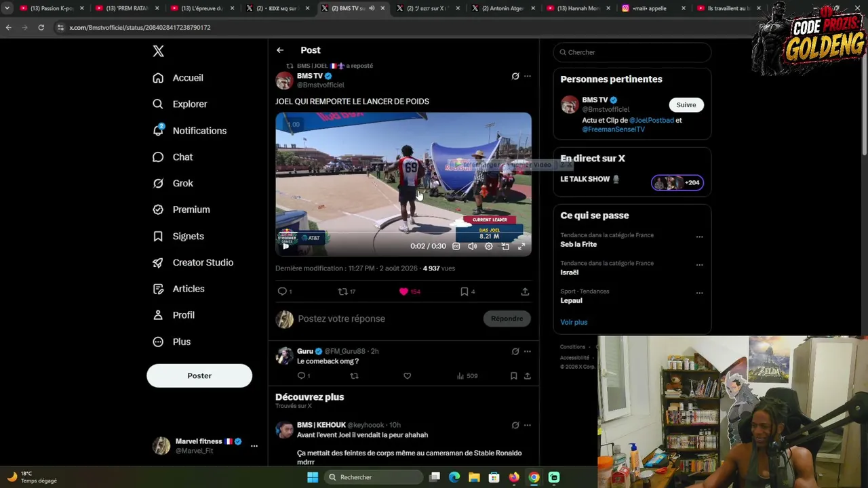Open the @FreemanSenseiTV profile link
The width and height of the screenshot is (868, 488).
point(614,129)
